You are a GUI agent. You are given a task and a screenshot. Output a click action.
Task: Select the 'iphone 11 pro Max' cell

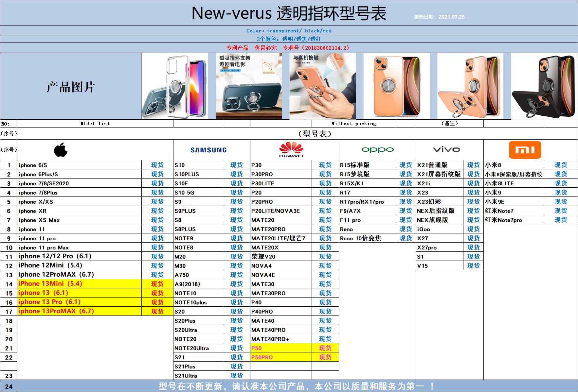79,247
